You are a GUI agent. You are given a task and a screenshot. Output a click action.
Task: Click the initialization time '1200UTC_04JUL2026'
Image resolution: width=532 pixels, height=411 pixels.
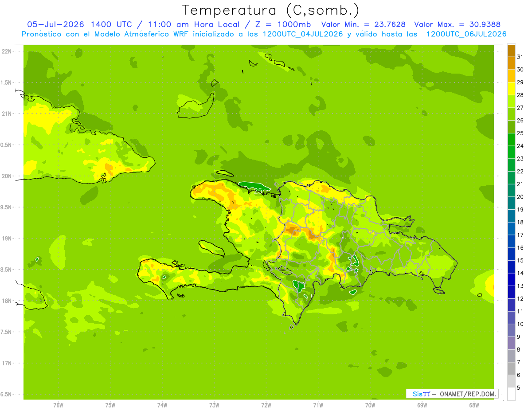click(302, 34)
